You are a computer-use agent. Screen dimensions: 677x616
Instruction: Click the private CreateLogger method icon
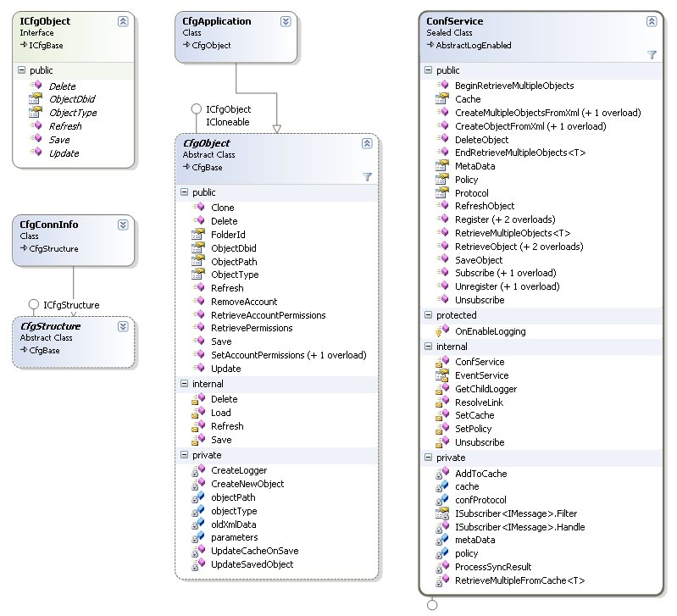198,470
